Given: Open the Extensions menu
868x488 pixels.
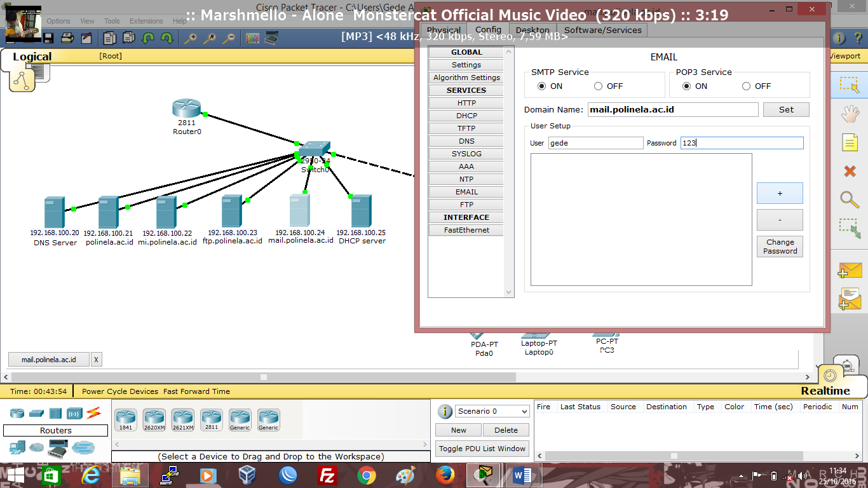Looking at the screenshot, I should (146, 21).
